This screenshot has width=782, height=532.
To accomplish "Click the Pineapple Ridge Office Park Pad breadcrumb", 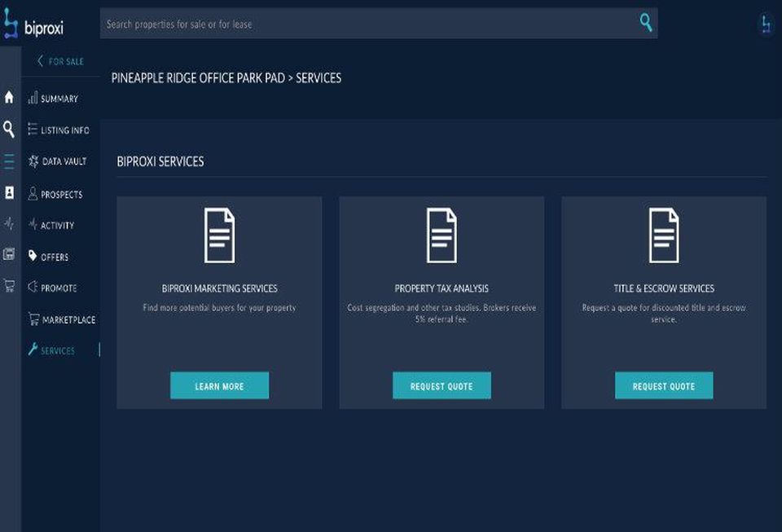I will 198,77.
